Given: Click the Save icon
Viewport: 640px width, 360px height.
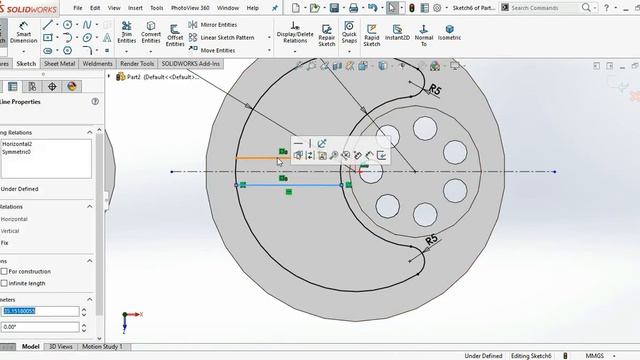Looking at the screenshot, I should click(334, 8).
